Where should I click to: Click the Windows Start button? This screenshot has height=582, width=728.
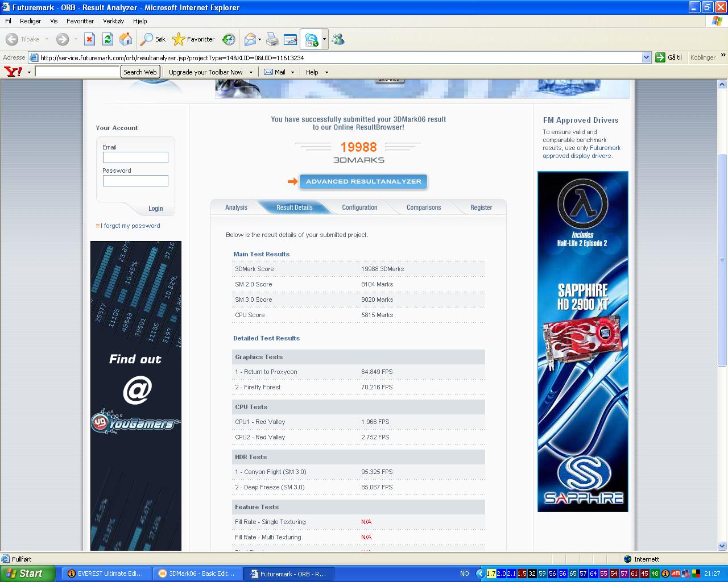pyautogui.click(x=28, y=573)
